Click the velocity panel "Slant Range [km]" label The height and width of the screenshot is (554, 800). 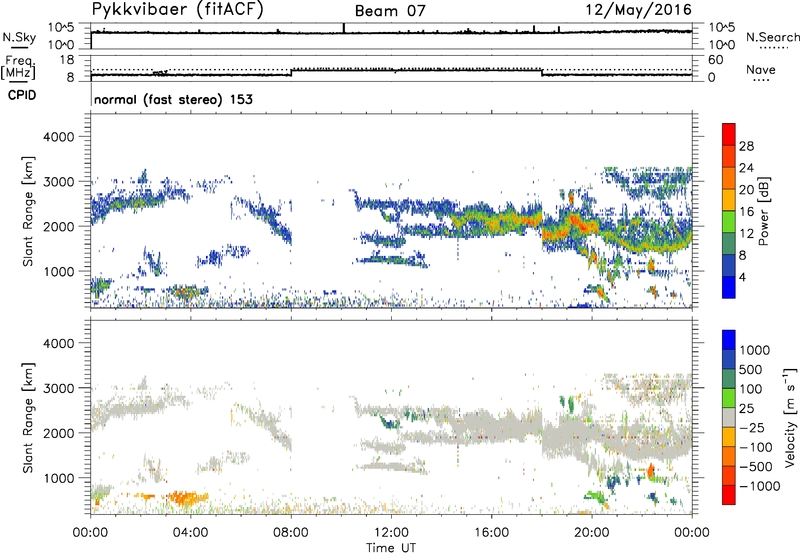pyautogui.click(x=28, y=417)
